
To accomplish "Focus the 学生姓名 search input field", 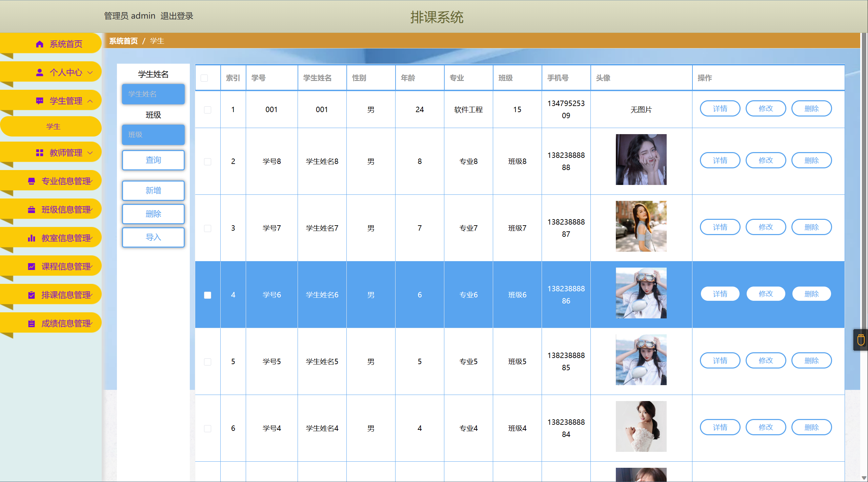I will click(153, 94).
